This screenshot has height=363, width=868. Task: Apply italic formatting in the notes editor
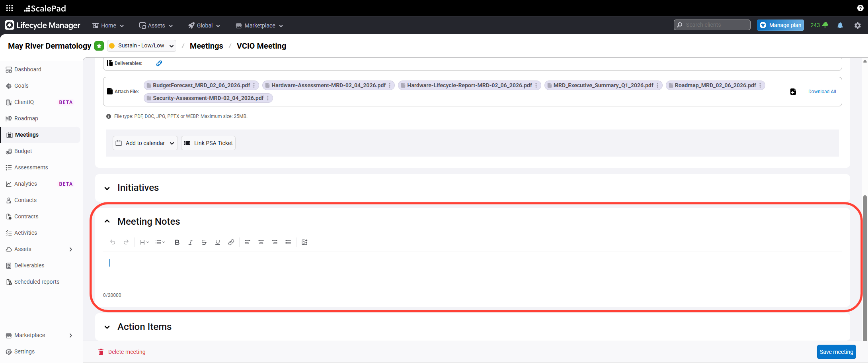pos(191,242)
